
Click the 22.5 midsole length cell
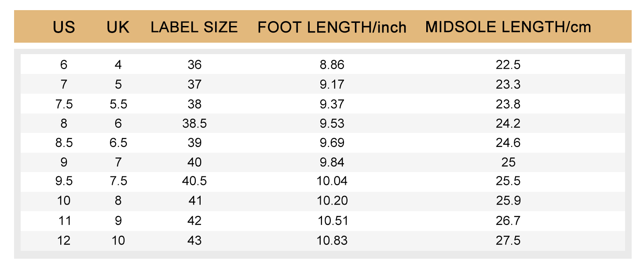point(508,65)
